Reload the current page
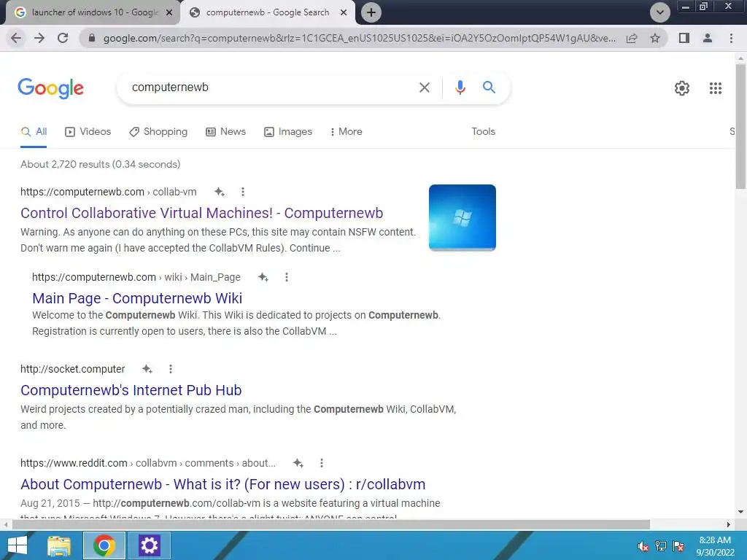 coord(63,38)
